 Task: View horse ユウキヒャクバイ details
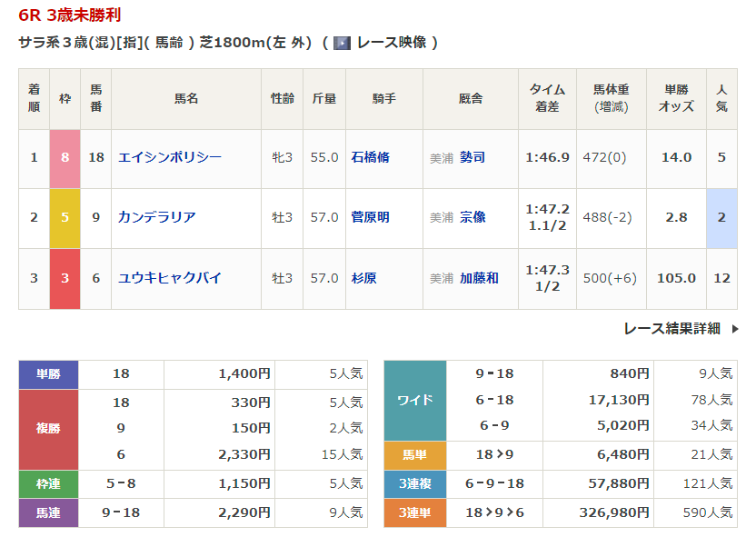[x=170, y=278]
